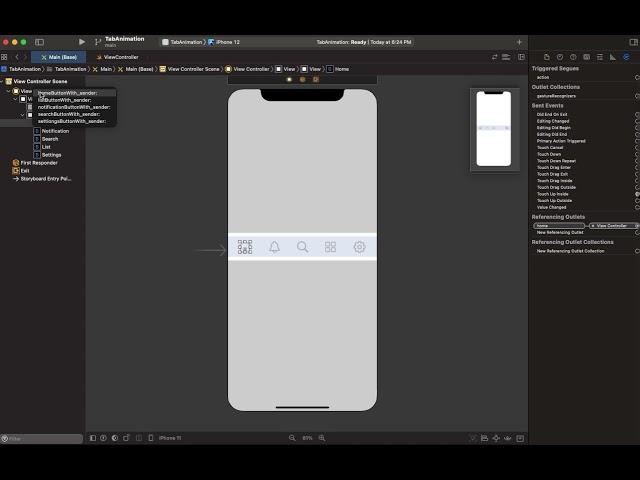
Task: Click the gear settings icon on canvas
Action: pos(359,247)
